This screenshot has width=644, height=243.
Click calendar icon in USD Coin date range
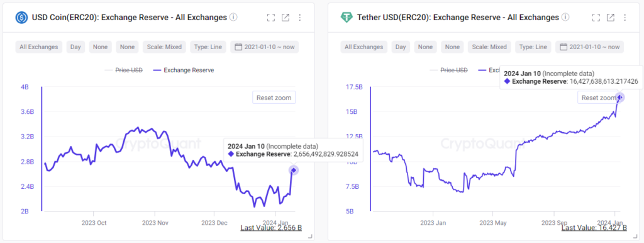point(238,47)
